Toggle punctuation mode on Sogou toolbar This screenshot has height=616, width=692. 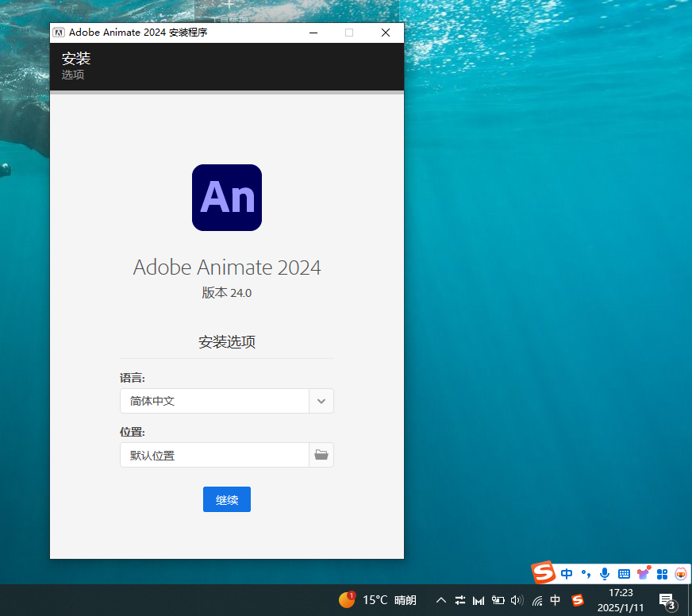click(586, 574)
